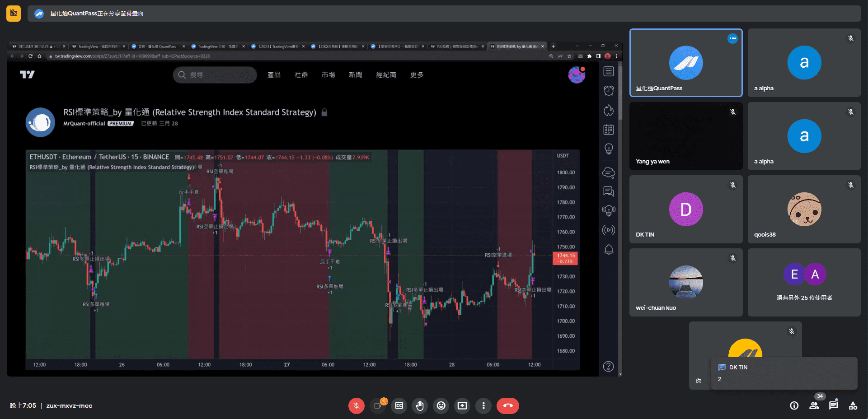868x419 pixels.
Task: Switch to the BTCUSDT browser tab
Action: pos(38,46)
